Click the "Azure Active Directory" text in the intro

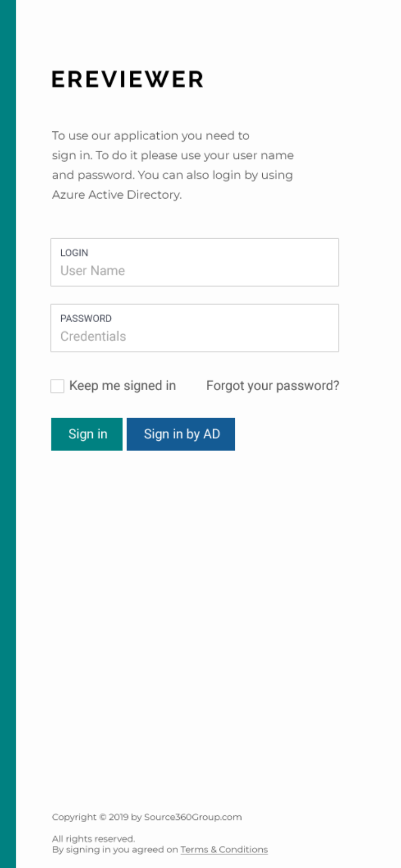coord(117,195)
